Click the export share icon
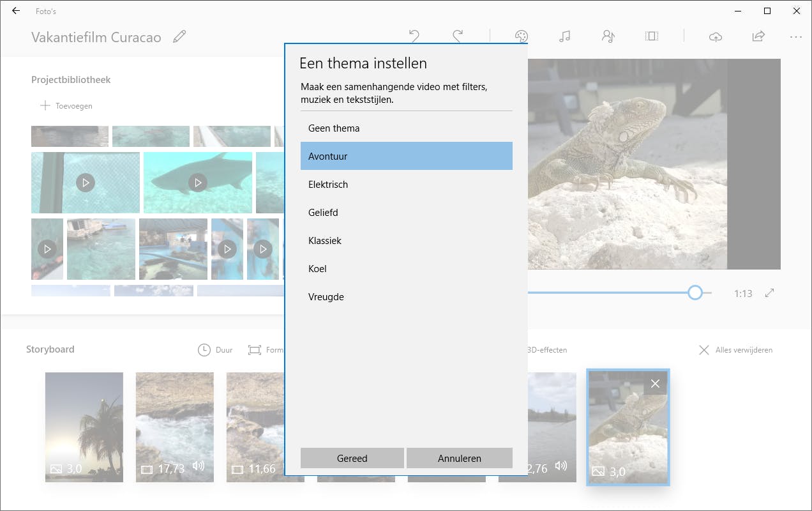Image resolution: width=812 pixels, height=511 pixels. coord(758,36)
